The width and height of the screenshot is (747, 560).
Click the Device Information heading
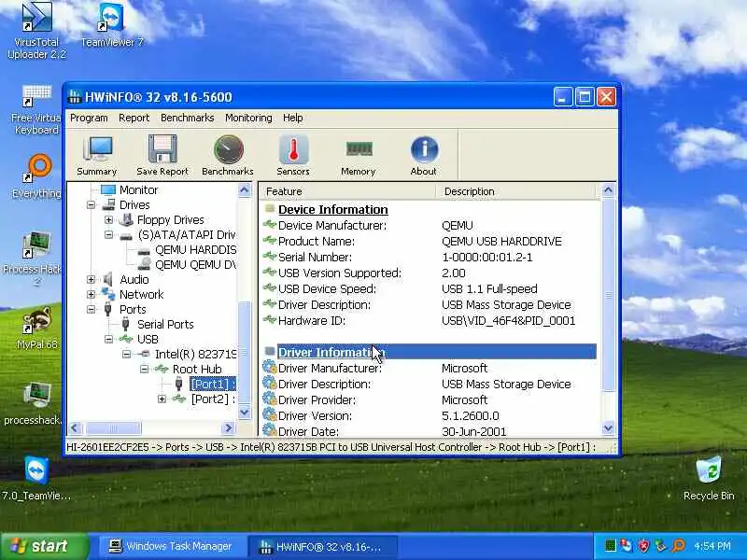tap(333, 209)
